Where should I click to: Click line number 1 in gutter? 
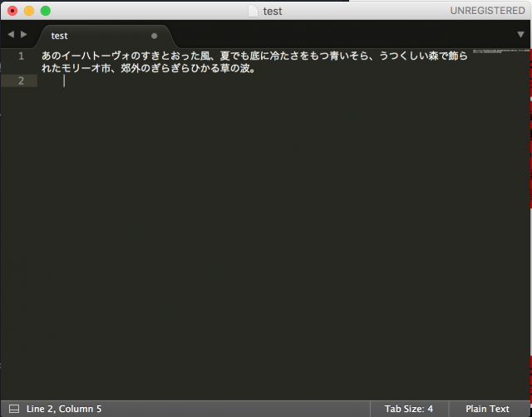(x=21, y=56)
